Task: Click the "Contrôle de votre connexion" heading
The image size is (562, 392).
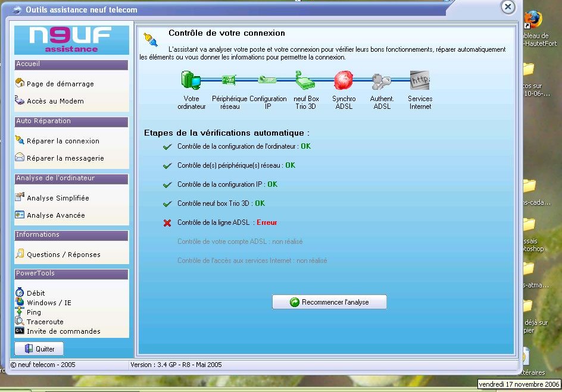Action: pos(227,33)
